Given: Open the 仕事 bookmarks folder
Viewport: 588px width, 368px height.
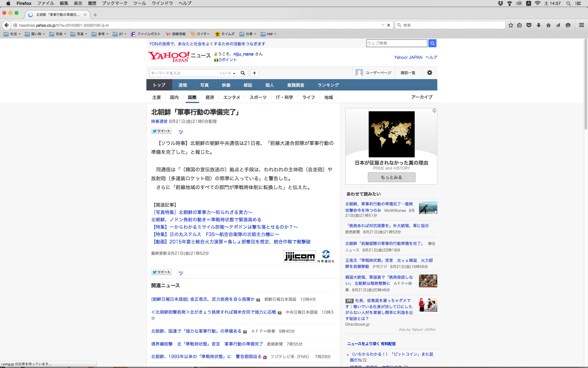Looking at the screenshot, I should pyautogui.click(x=248, y=34).
